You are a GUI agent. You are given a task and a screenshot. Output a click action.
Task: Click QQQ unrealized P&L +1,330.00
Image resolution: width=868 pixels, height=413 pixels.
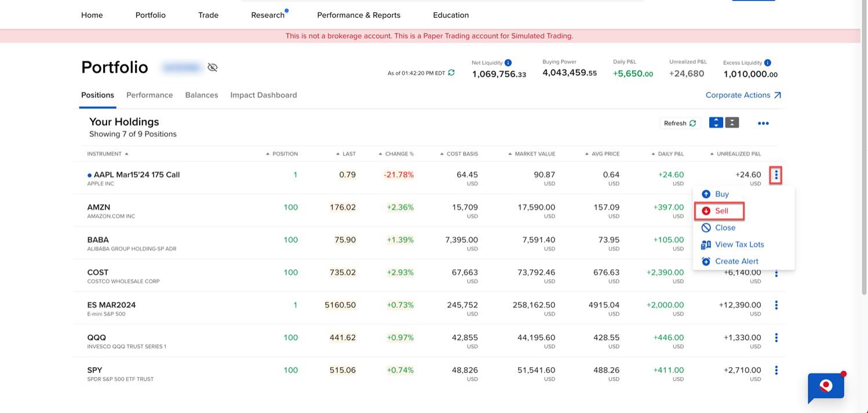click(742, 338)
